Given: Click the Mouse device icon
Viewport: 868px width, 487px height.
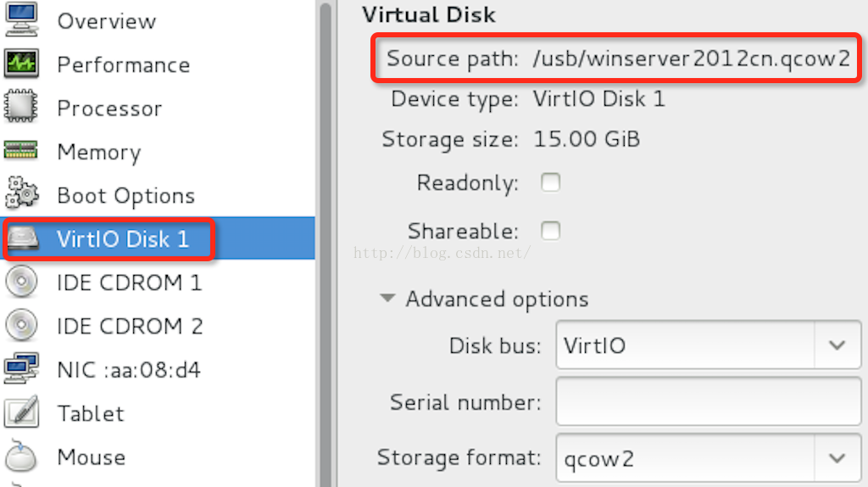Looking at the screenshot, I should [21, 456].
